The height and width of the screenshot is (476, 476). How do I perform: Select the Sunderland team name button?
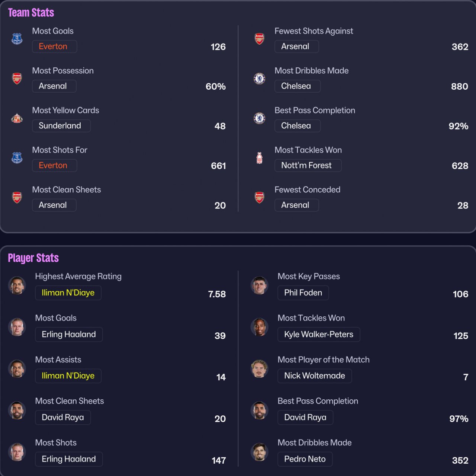(x=61, y=126)
